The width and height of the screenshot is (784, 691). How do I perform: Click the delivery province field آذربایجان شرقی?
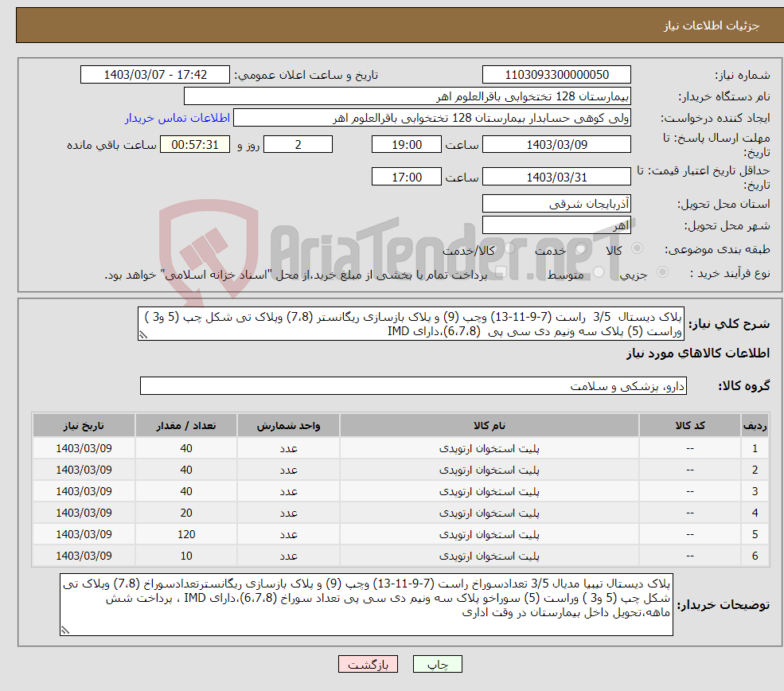point(556,204)
